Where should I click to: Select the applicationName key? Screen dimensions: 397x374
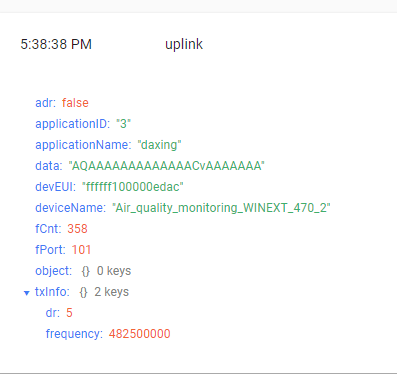click(83, 145)
